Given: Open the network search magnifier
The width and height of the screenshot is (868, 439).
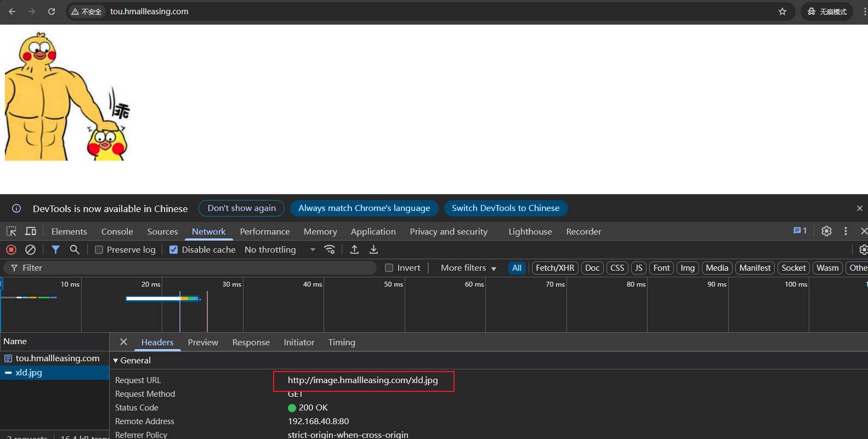Looking at the screenshot, I should pyautogui.click(x=75, y=250).
